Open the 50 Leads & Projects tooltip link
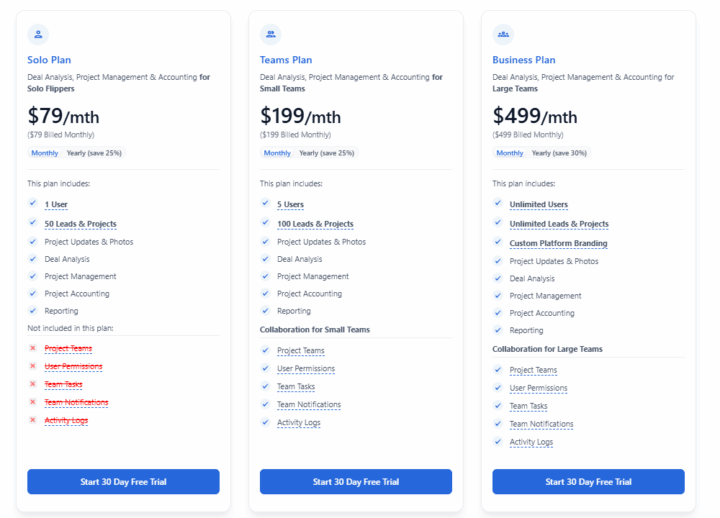 pos(80,224)
